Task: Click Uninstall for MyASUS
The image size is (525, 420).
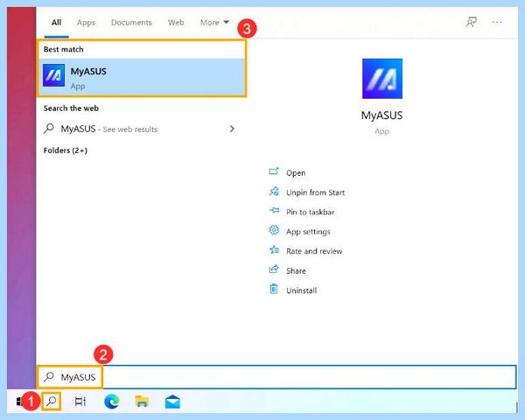Action: pyautogui.click(x=301, y=290)
